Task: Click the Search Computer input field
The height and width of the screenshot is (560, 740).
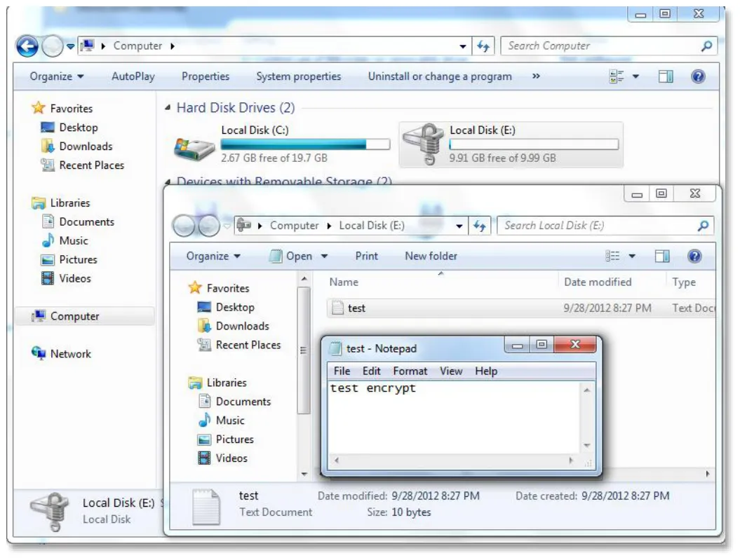Action: coord(609,46)
